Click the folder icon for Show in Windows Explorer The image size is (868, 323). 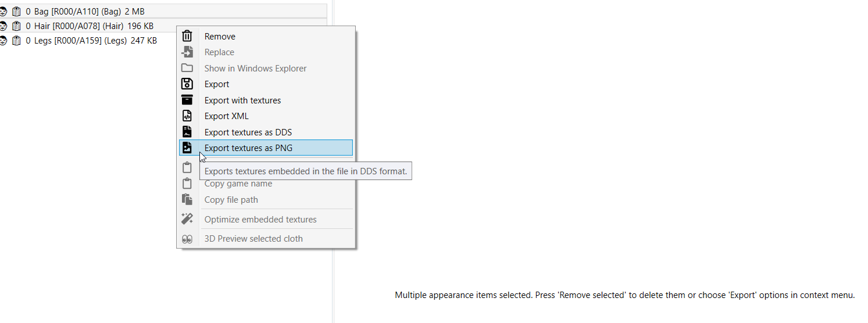point(187,68)
